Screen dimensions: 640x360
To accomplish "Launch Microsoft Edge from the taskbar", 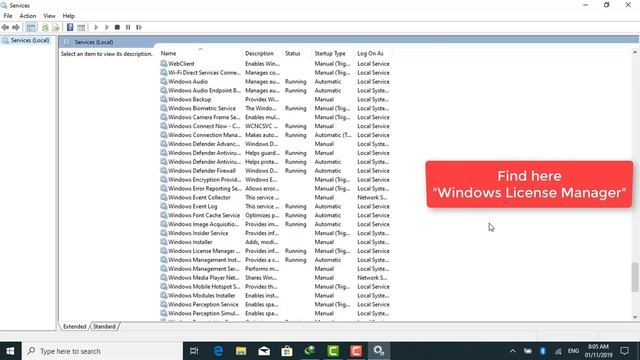I will point(218,351).
